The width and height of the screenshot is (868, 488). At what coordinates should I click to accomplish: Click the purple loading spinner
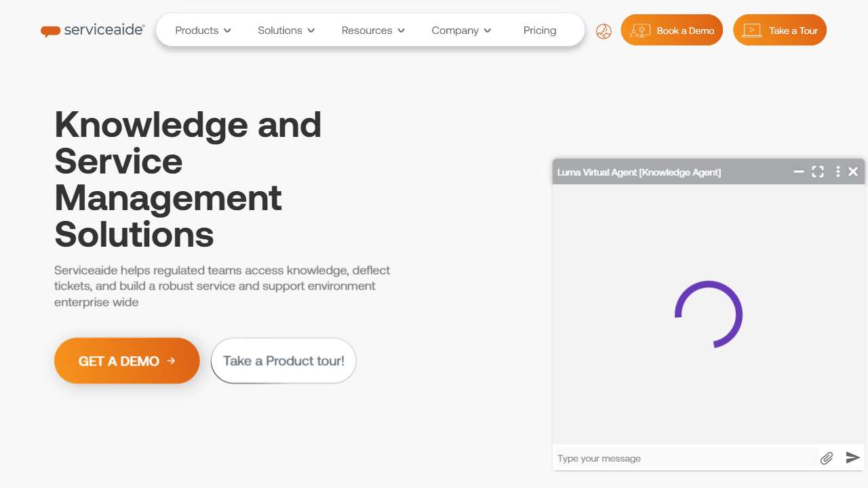click(x=709, y=314)
